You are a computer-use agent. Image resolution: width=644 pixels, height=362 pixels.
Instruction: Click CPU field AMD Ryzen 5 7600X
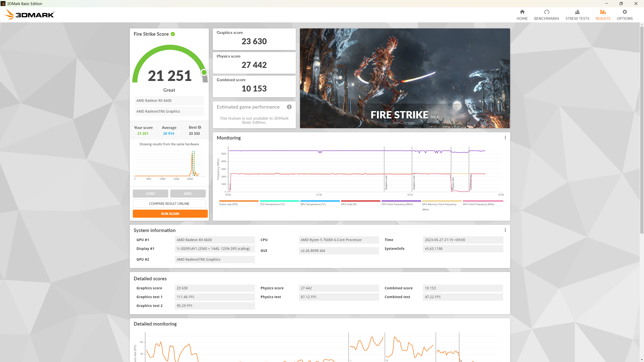339,240
